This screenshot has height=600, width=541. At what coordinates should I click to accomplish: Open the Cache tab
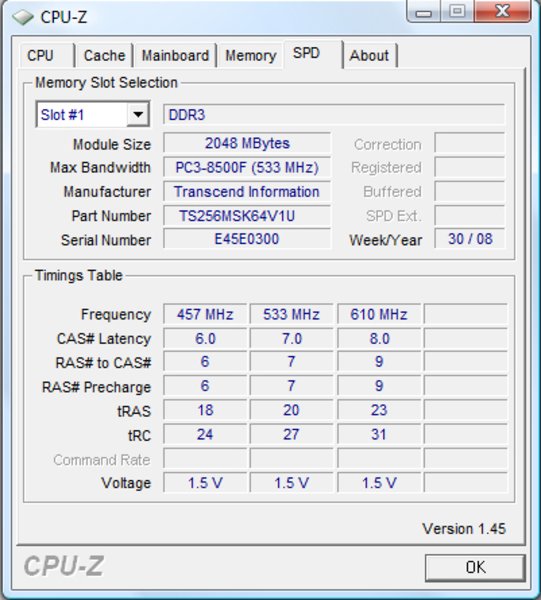click(104, 55)
